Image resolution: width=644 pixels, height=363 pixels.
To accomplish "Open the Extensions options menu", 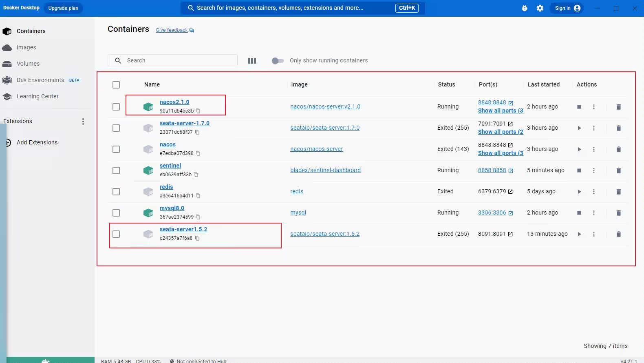I will click(83, 122).
